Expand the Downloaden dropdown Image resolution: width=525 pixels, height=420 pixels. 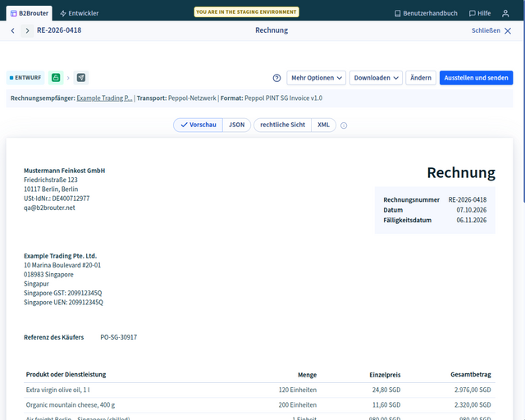(376, 78)
